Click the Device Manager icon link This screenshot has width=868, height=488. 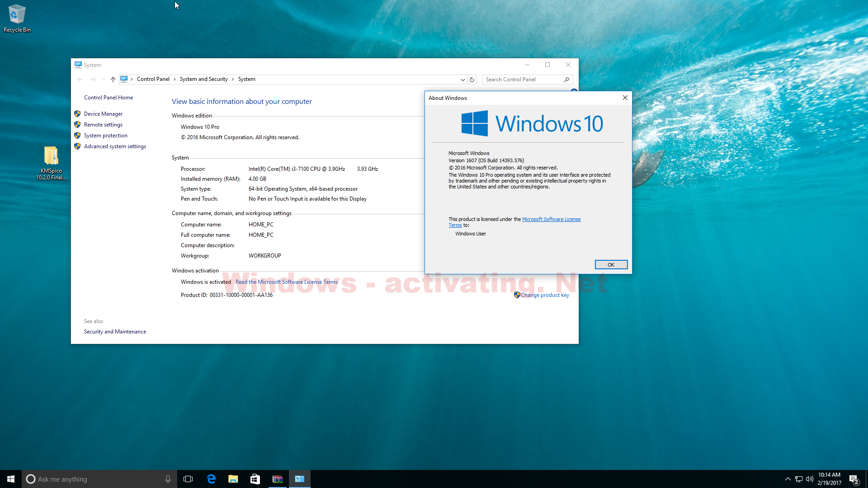(x=103, y=113)
